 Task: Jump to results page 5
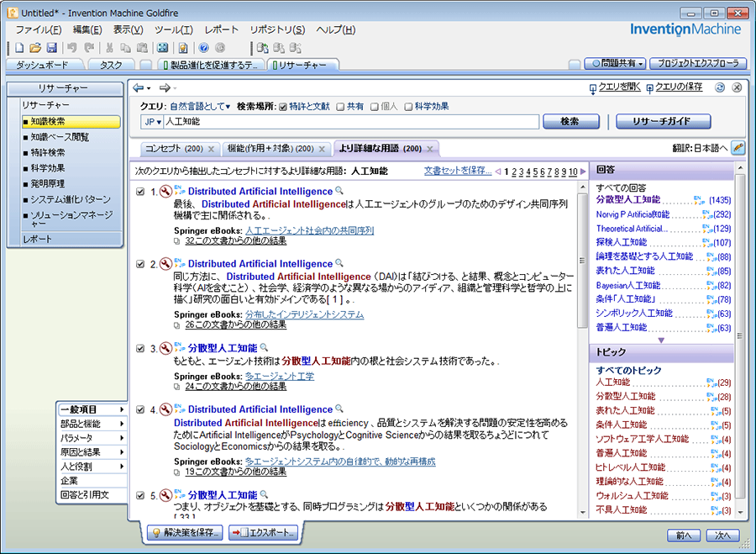tap(535, 171)
